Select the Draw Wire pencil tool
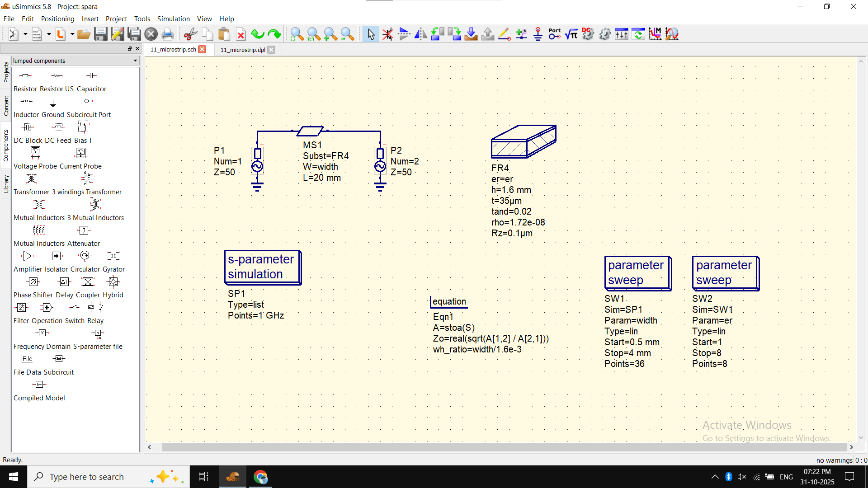Image resolution: width=868 pixels, height=488 pixels. pos(504,34)
